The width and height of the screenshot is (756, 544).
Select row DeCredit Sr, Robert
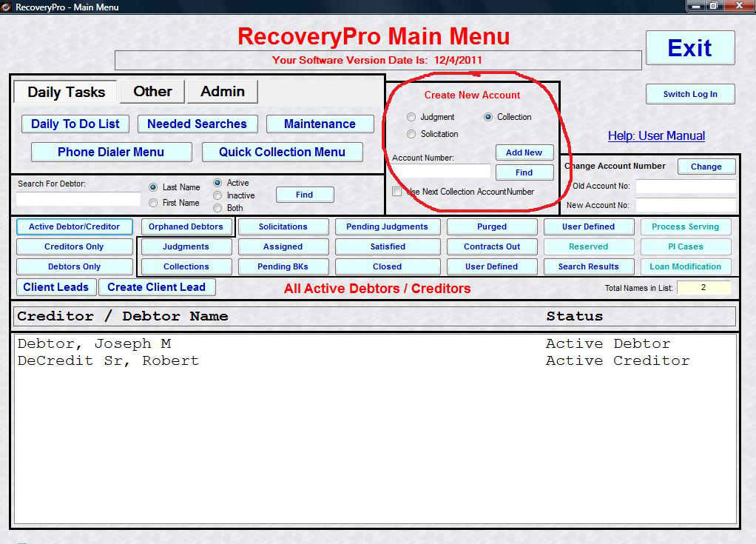coord(375,360)
